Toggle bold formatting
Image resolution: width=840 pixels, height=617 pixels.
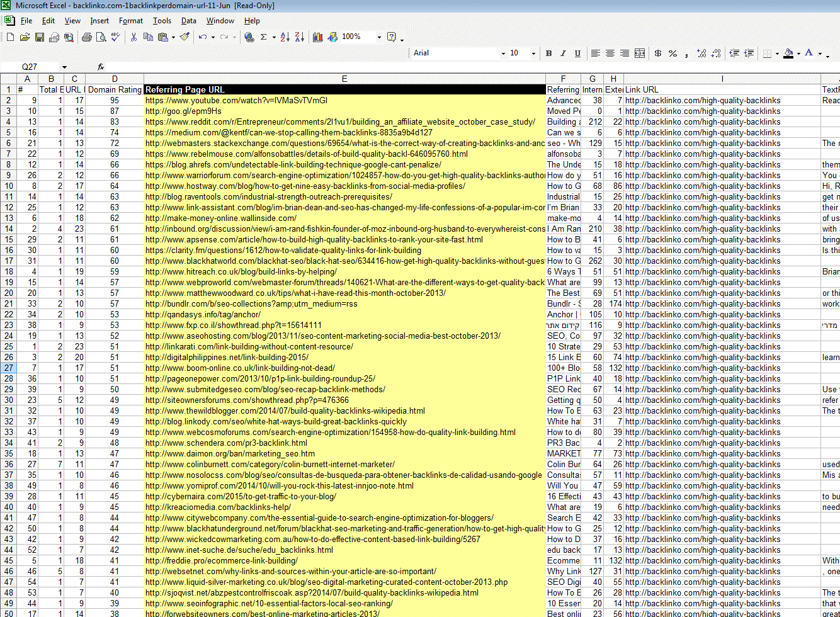tap(549, 54)
